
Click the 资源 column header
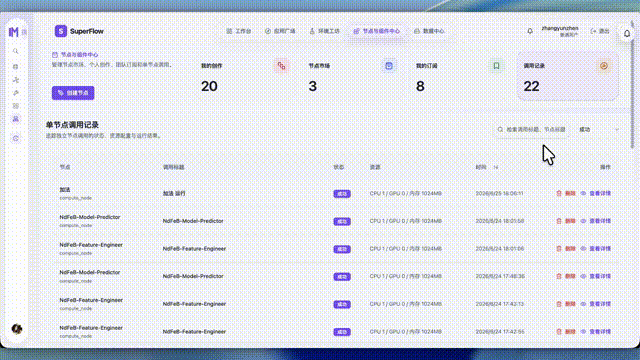pos(375,167)
